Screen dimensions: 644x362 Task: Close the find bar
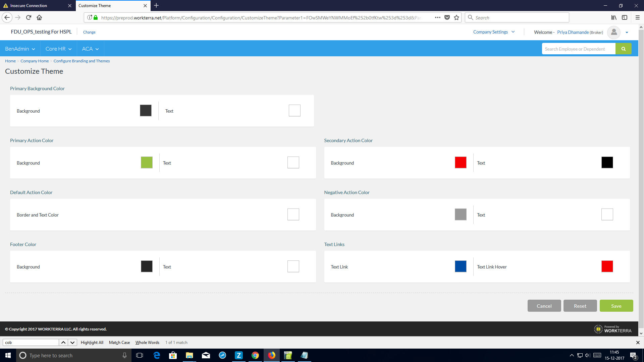(x=638, y=343)
